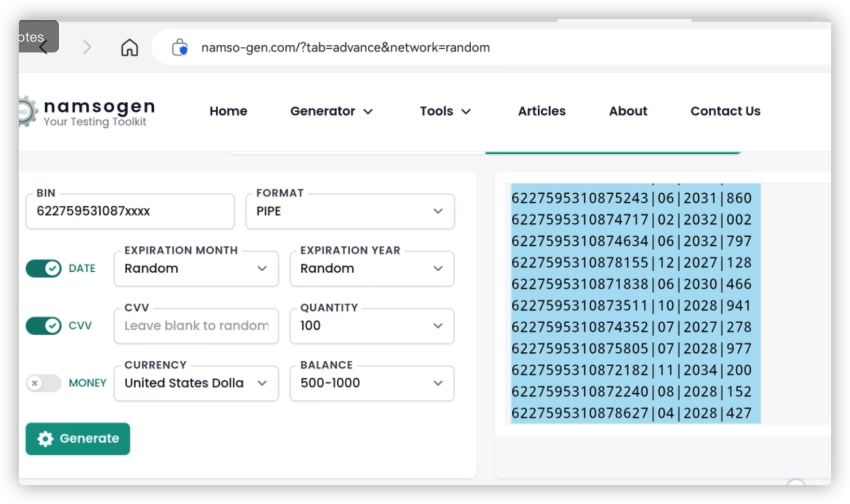Enable the MONEY toggle
This screenshot has height=504, width=850.
(44, 383)
